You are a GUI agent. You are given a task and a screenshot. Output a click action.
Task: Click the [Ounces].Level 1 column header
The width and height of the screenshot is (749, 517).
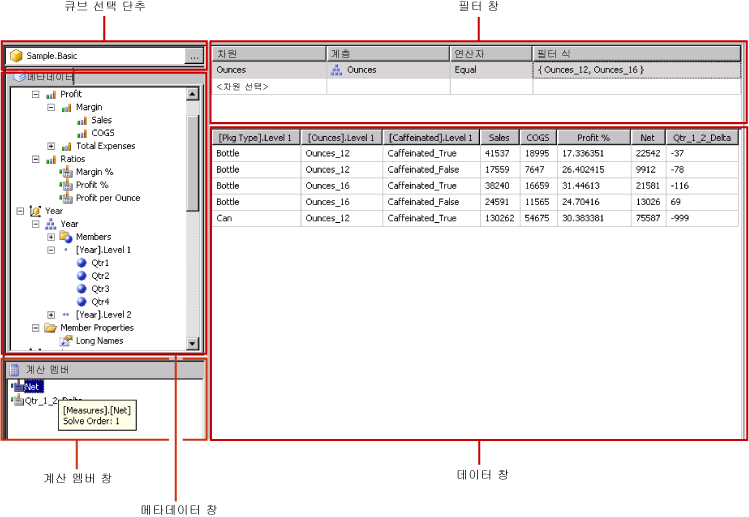[x=342, y=138]
